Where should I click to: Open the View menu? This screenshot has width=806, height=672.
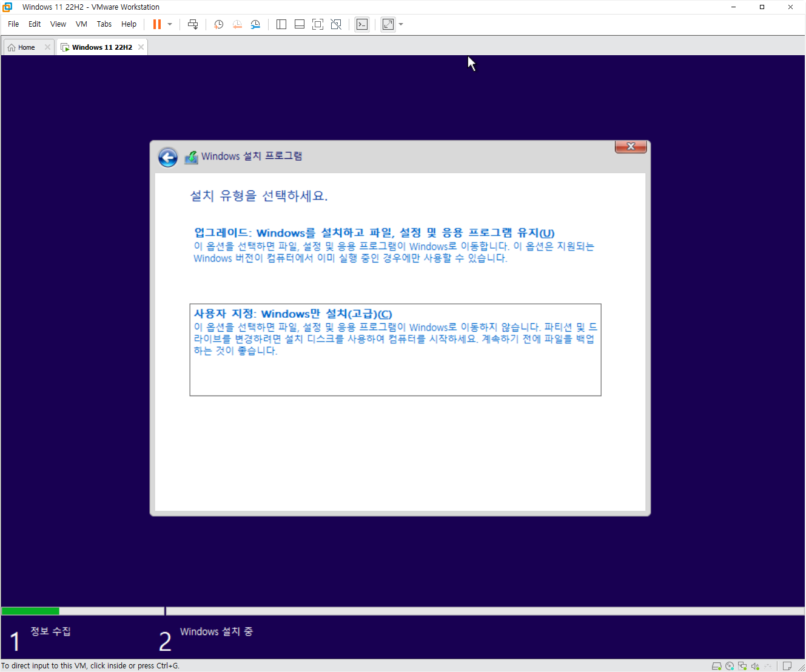[x=58, y=24]
